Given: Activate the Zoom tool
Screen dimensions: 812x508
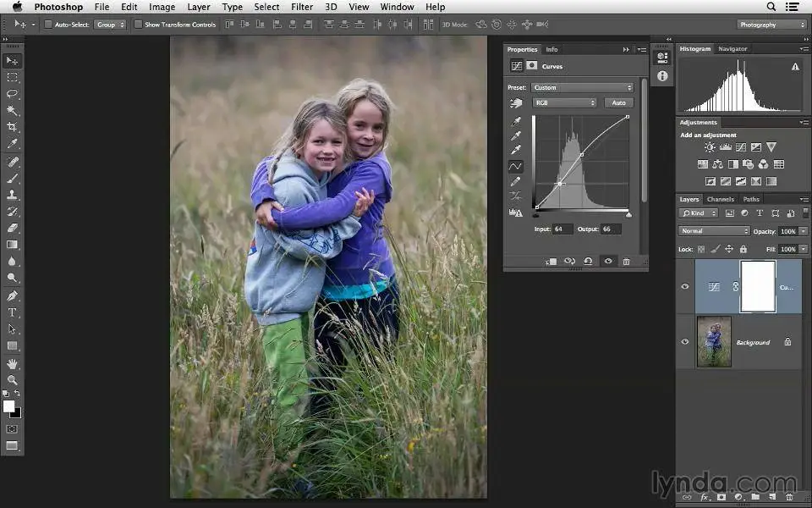Looking at the screenshot, I should pyautogui.click(x=12, y=380).
